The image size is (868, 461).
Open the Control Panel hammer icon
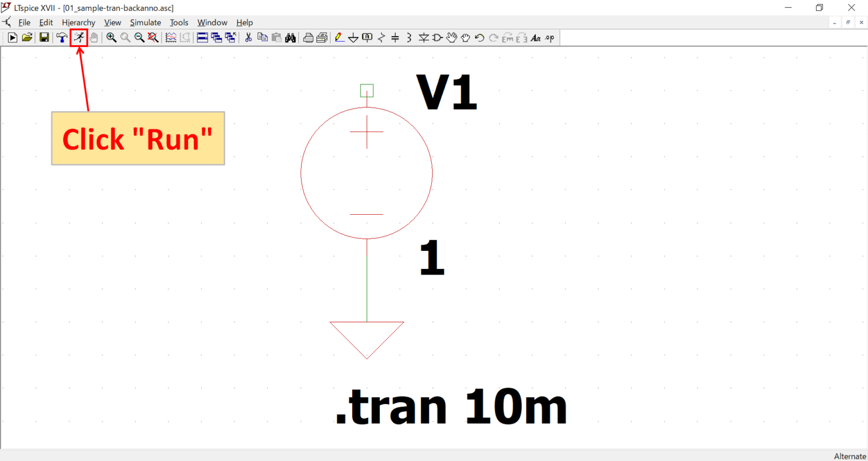click(62, 37)
